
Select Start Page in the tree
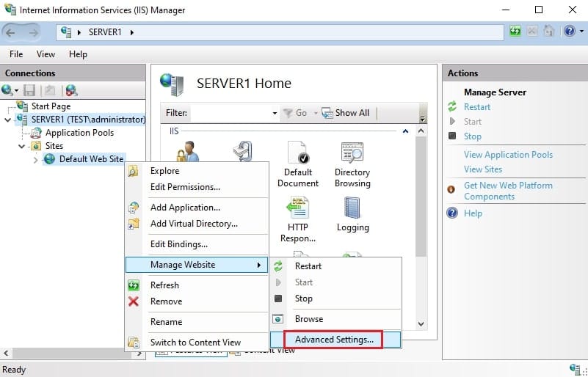51,106
